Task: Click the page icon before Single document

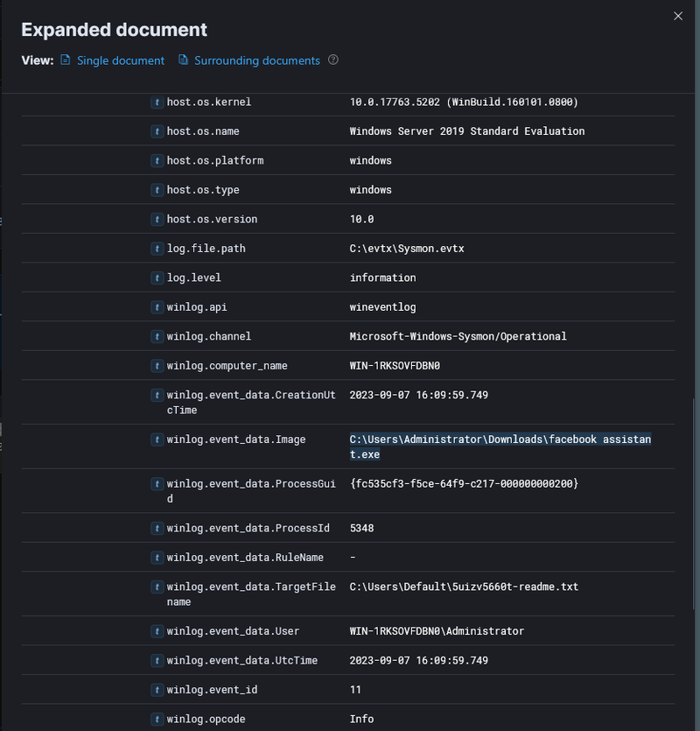Action: (x=66, y=60)
